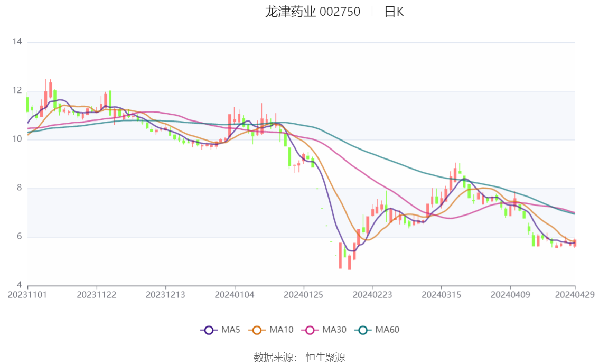The height and width of the screenshot is (364, 599).
Task: Click the 20240315 date axis label
Action: 441,295
